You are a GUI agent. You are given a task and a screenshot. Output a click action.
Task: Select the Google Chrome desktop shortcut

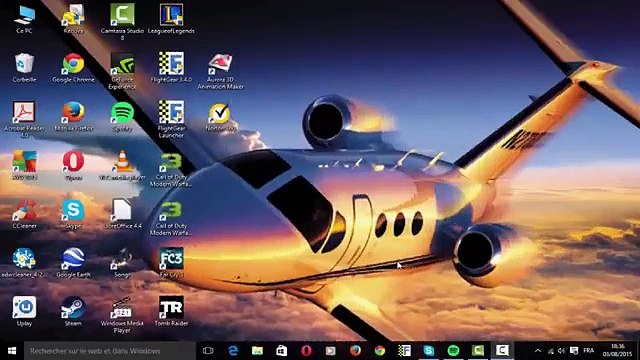pos(73,68)
